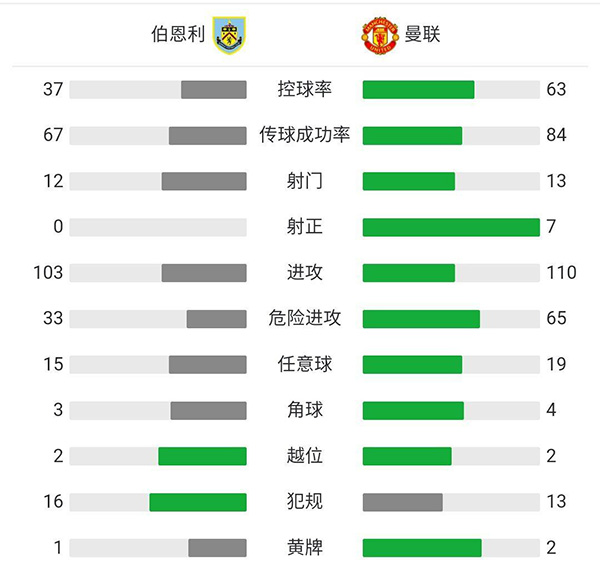
Task: Click the 角球 stat label
Action: [304, 410]
